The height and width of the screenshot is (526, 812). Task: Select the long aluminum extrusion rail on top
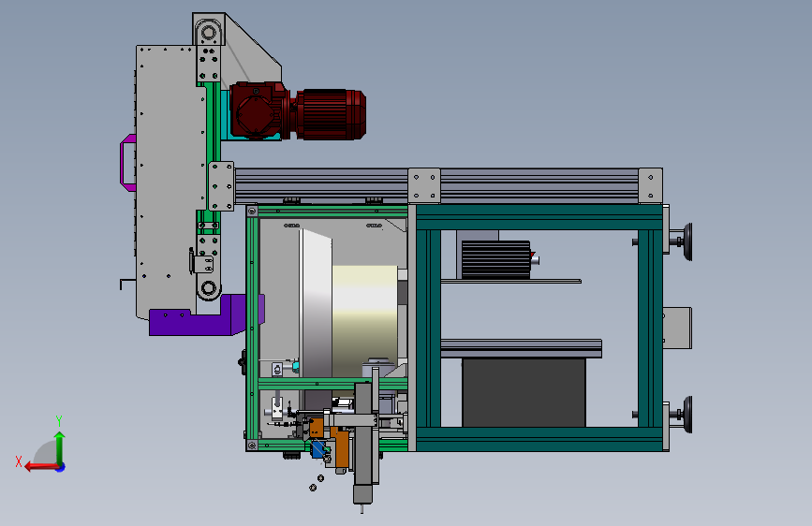tap(436, 185)
